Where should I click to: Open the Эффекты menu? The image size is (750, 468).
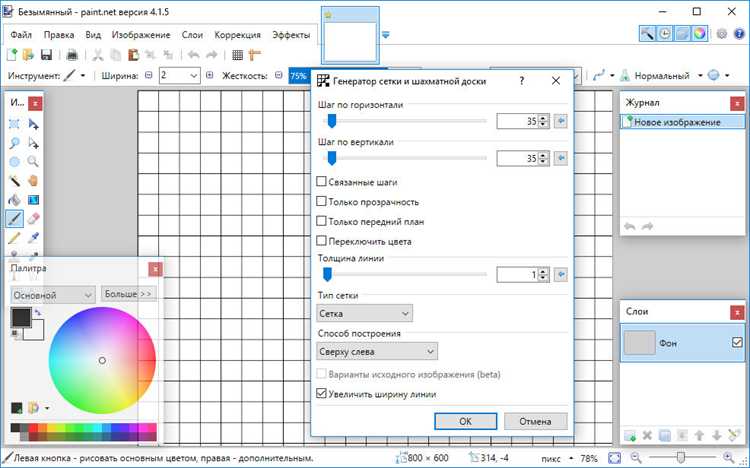291,35
